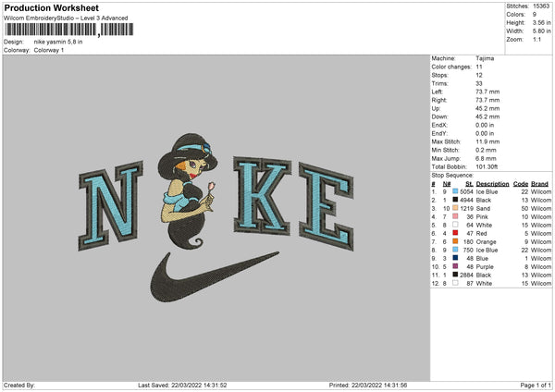Click the Brand column header
The height and width of the screenshot is (392, 555).
pos(539,184)
